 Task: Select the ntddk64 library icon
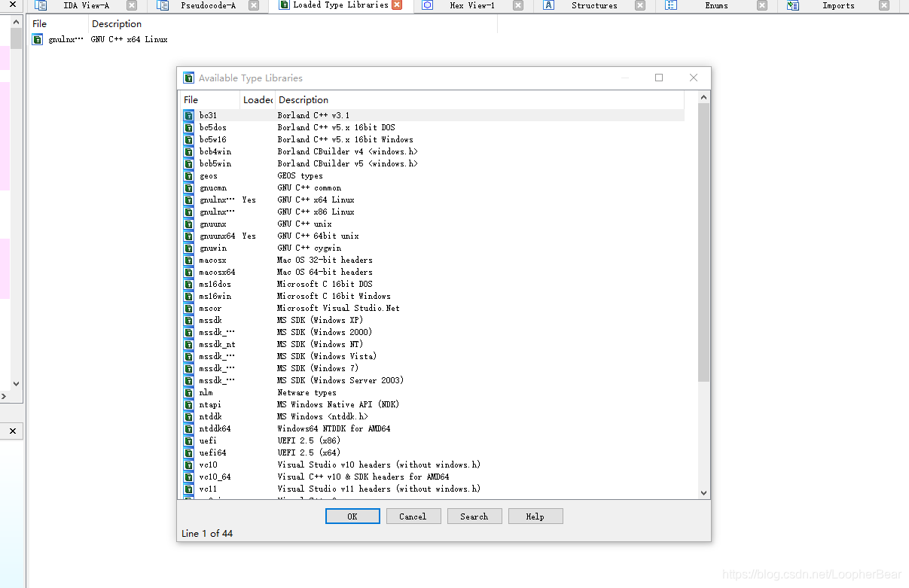189,428
